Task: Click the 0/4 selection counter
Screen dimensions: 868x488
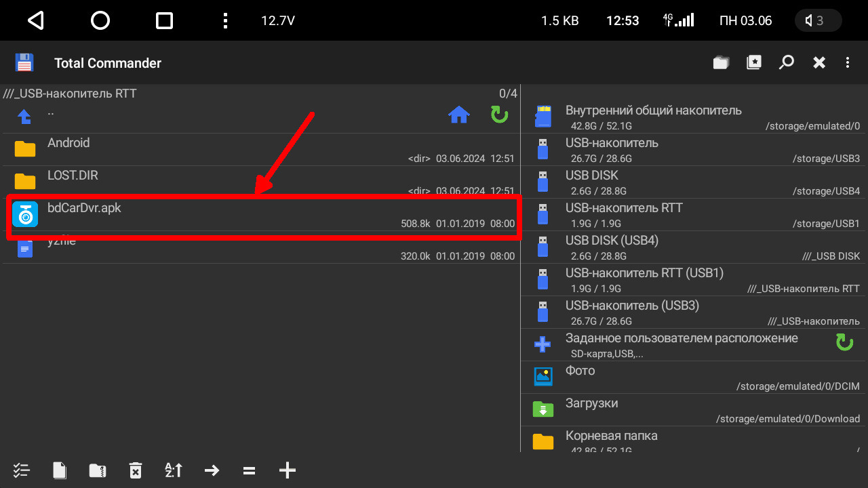Action: click(509, 94)
